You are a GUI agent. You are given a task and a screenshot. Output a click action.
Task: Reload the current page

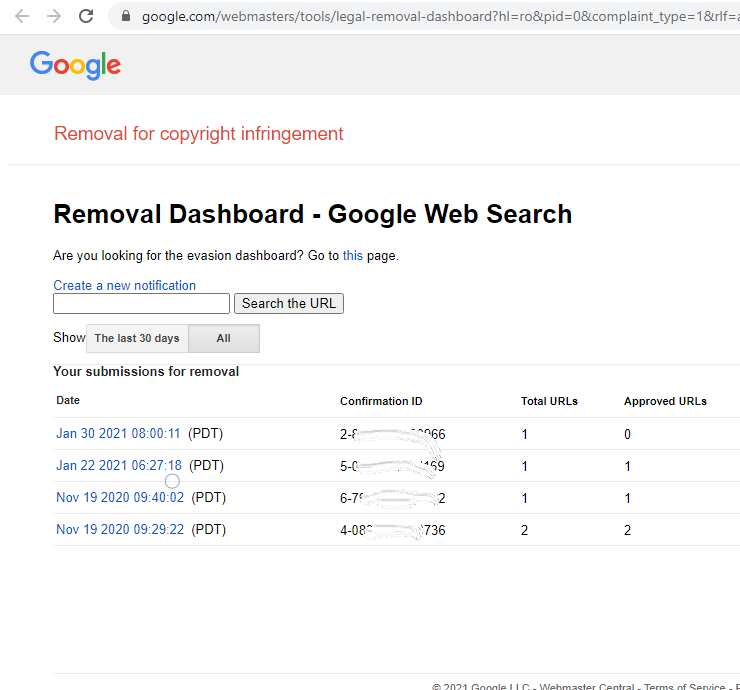coord(86,16)
